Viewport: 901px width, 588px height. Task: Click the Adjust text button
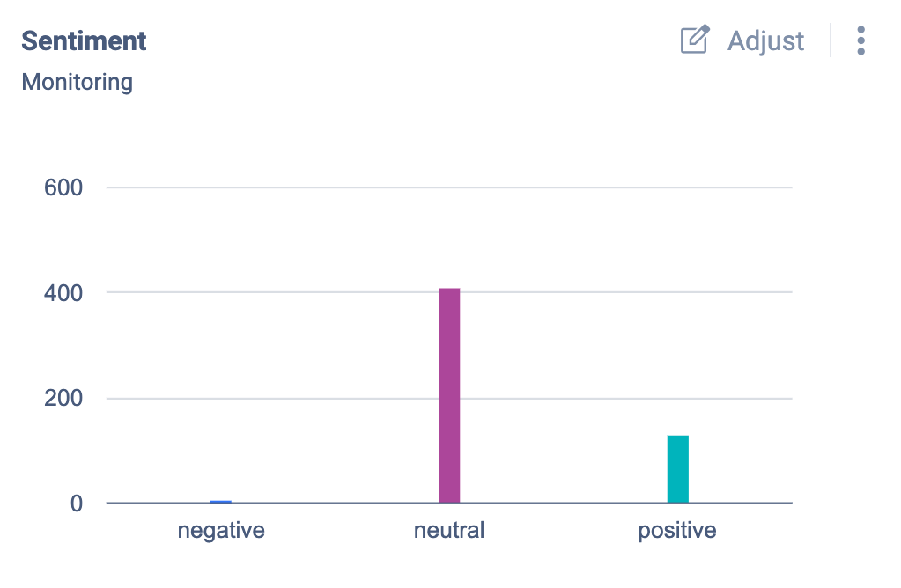tap(765, 40)
